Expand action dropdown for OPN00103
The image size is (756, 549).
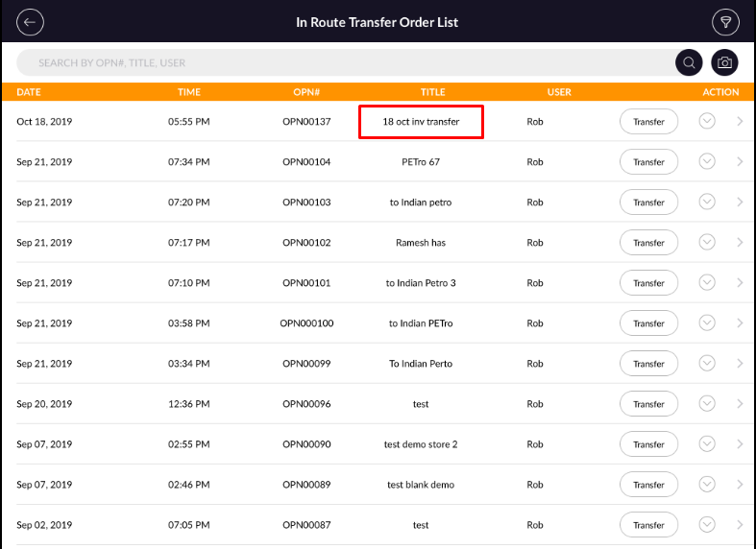point(708,203)
